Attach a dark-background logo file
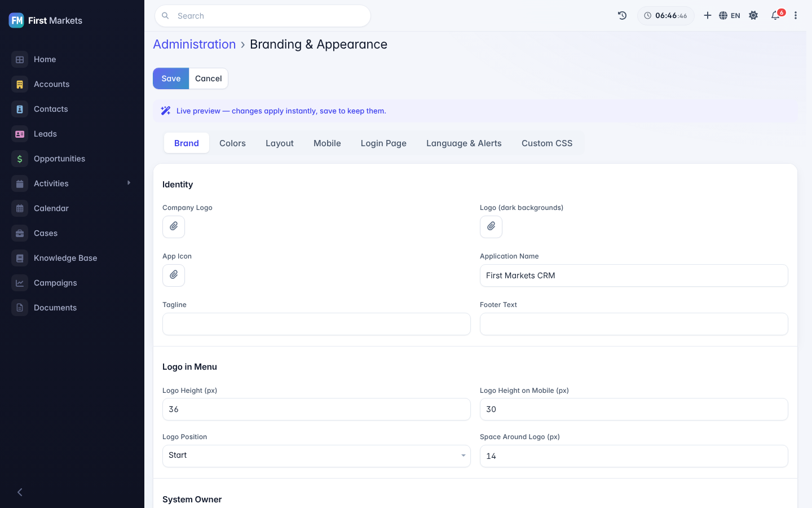Image resolution: width=812 pixels, height=508 pixels. 491,227
